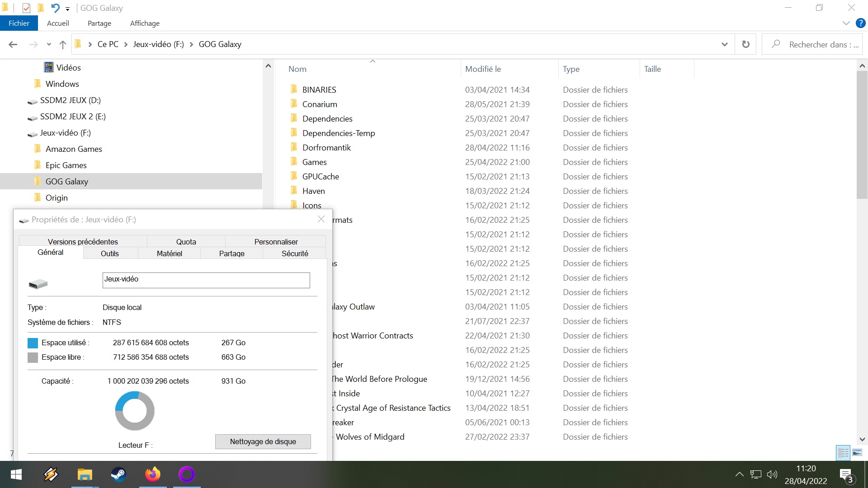Expand the ribbon with the chevron
This screenshot has width=868, height=488.
click(x=846, y=23)
